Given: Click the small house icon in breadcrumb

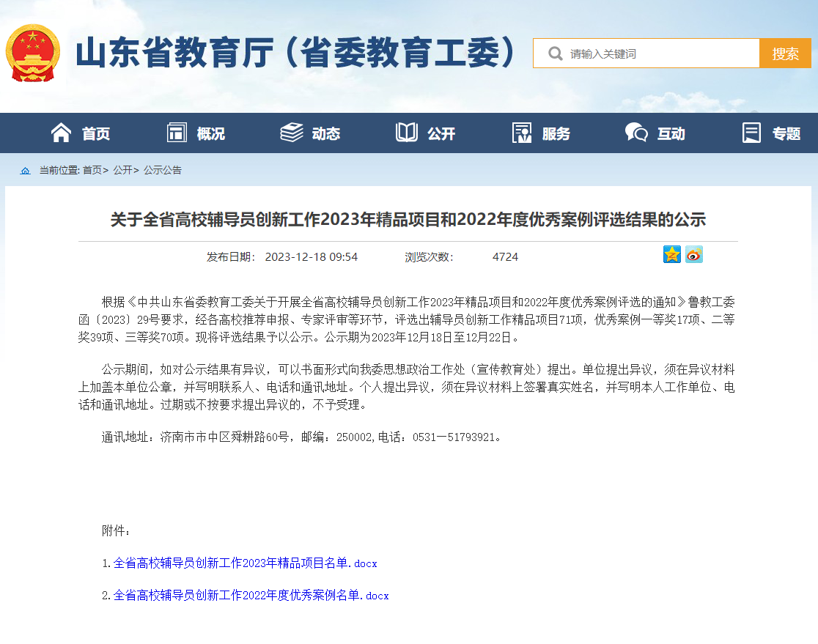Looking at the screenshot, I should (x=26, y=171).
